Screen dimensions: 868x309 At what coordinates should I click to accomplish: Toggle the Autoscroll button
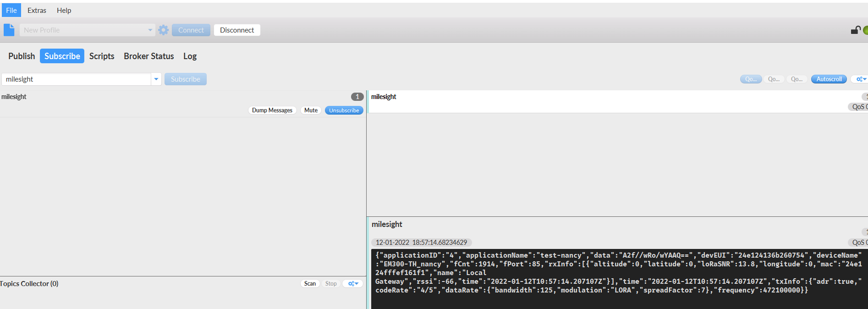[x=829, y=79]
